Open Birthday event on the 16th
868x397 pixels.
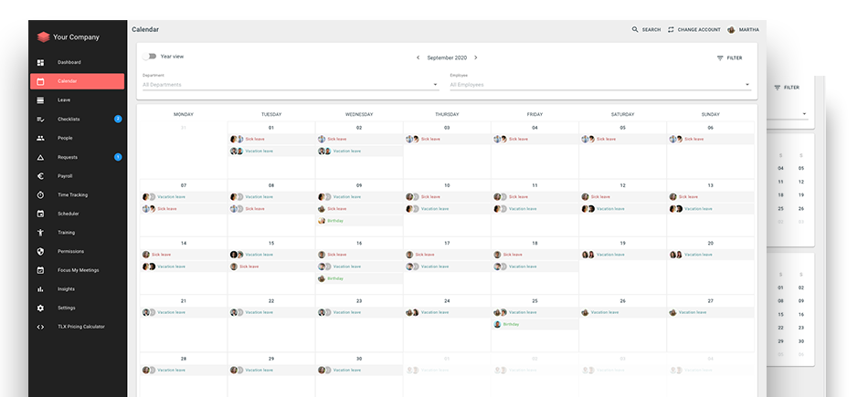(359, 278)
